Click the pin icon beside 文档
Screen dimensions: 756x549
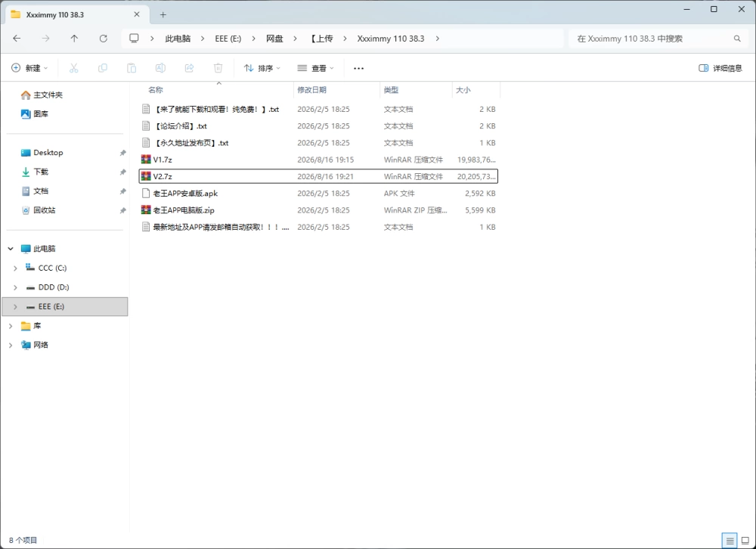(123, 191)
